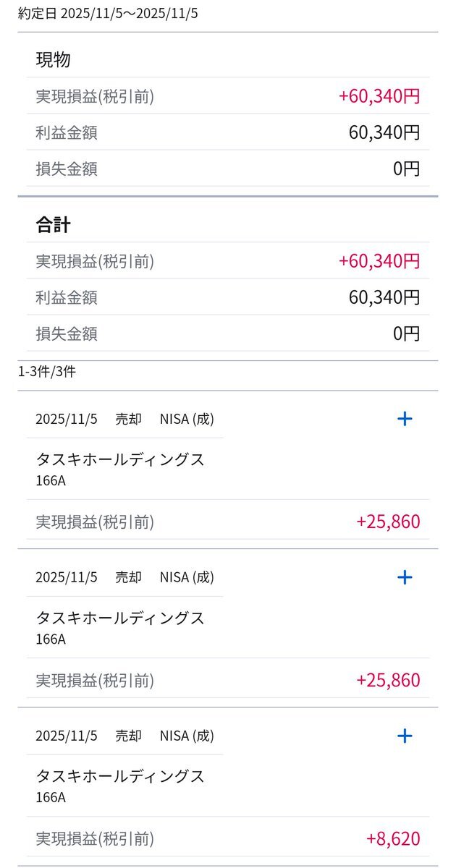This screenshot has width=456, height=868.
Task: Click the 1-3件/3件 result count
Action: [47, 373]
